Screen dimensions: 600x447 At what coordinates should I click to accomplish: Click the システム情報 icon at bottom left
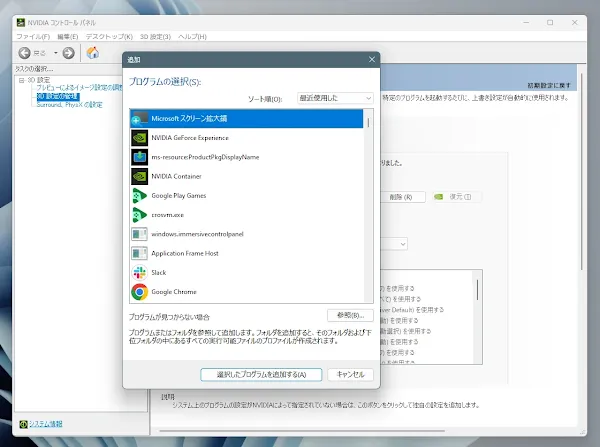23,424
